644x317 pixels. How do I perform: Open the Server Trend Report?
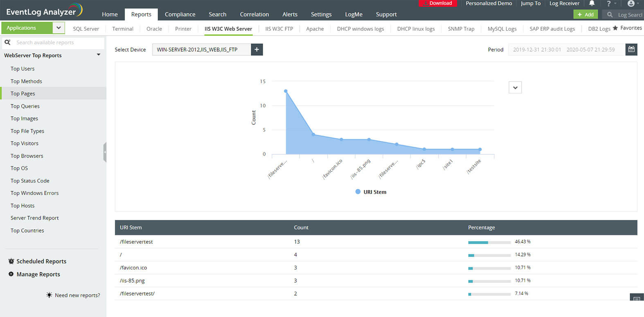[34, 218]
